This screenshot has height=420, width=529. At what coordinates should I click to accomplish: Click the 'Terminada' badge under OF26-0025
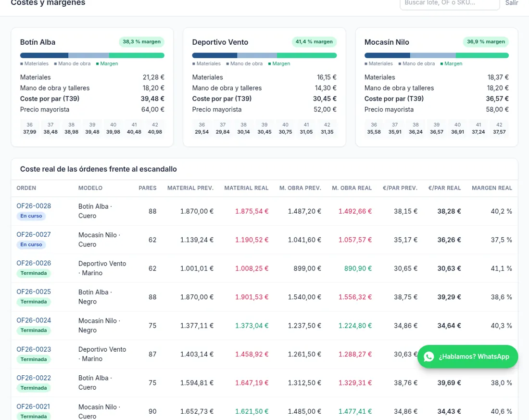click(33, 302)
